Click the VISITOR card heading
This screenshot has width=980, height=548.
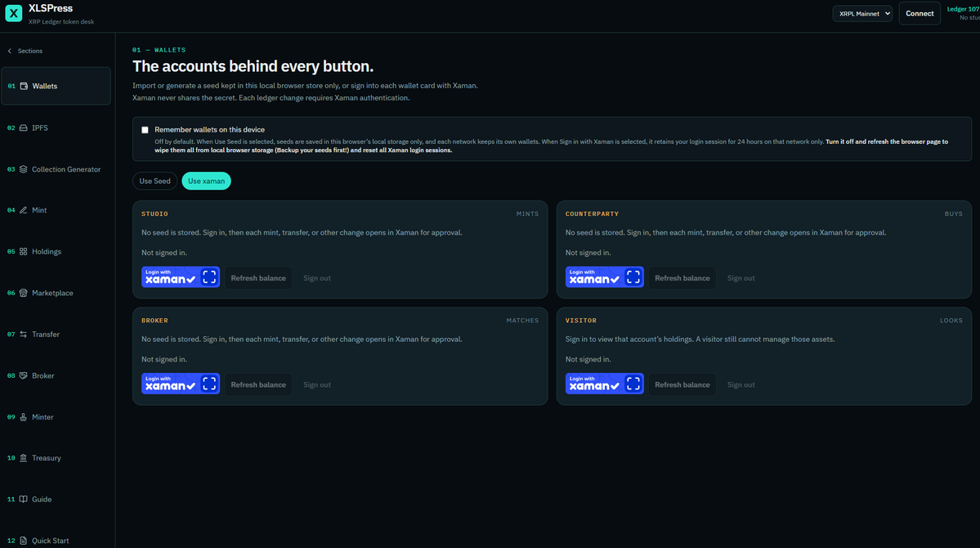pyautogui.click(x=580, y=321)
